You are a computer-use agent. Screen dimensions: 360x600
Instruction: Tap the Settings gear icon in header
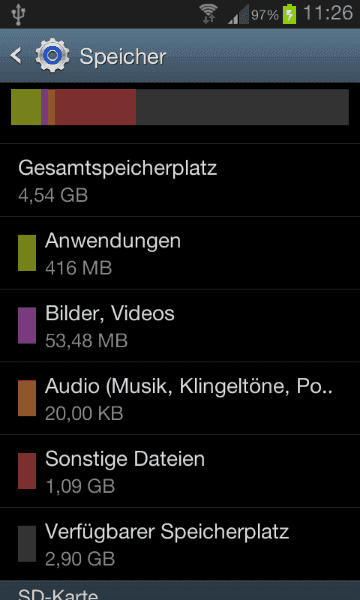click(52, 56)
